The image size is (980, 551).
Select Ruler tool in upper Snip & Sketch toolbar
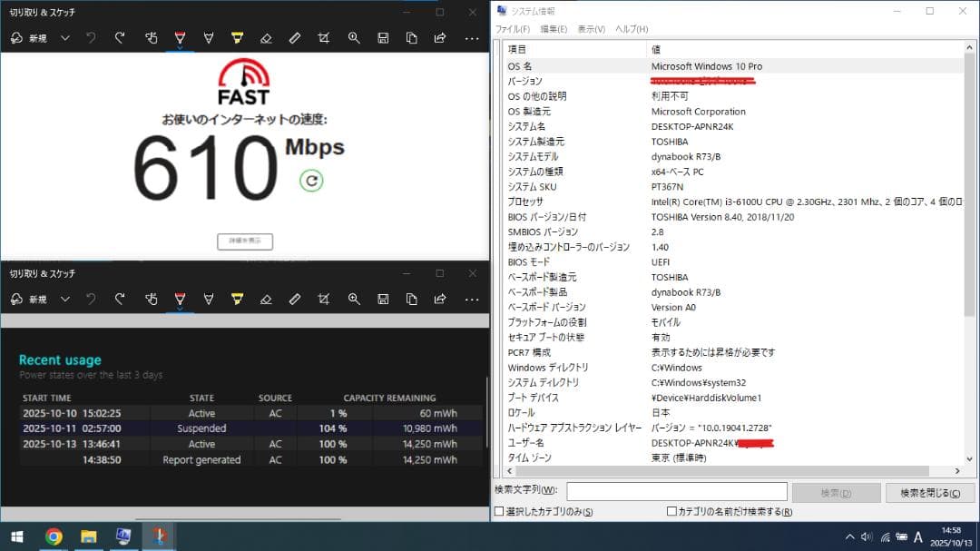[x=295, y=38]
